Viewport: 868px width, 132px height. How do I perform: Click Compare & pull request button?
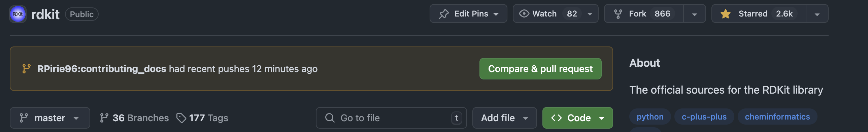click(x=540, y=69)
